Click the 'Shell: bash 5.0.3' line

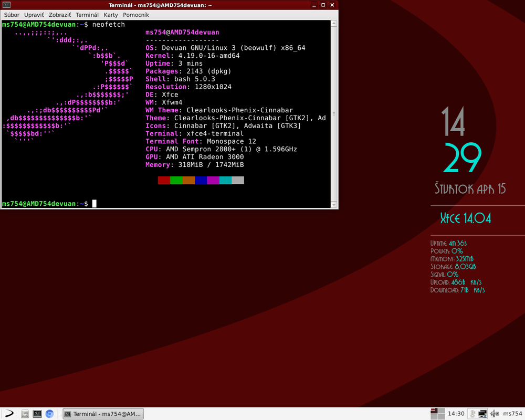[180, 79]
